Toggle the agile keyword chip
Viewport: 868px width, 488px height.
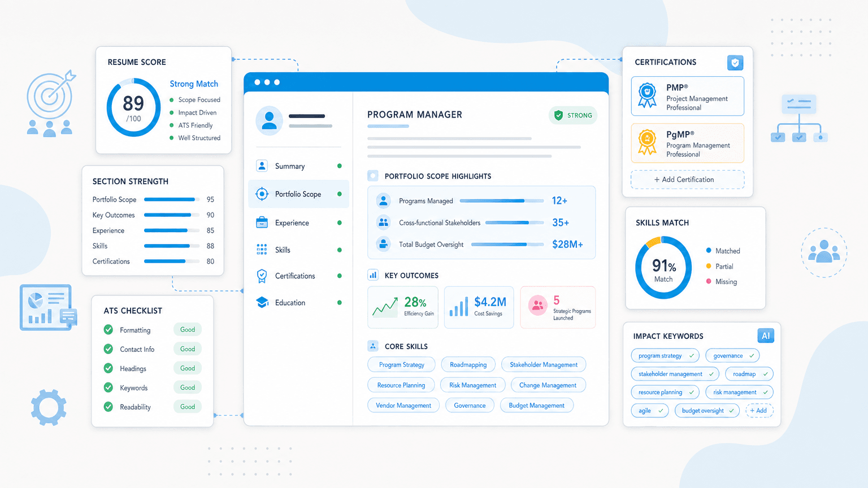point(650,411)
